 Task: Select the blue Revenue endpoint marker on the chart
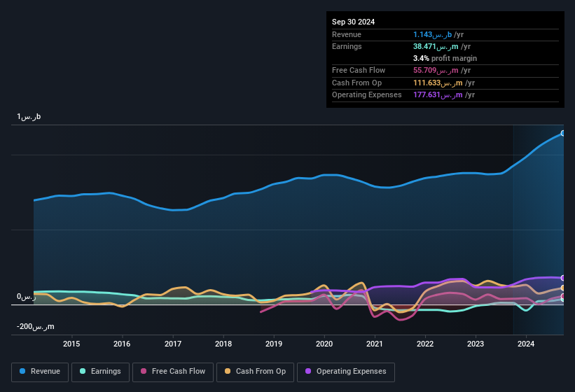(563, 133)
